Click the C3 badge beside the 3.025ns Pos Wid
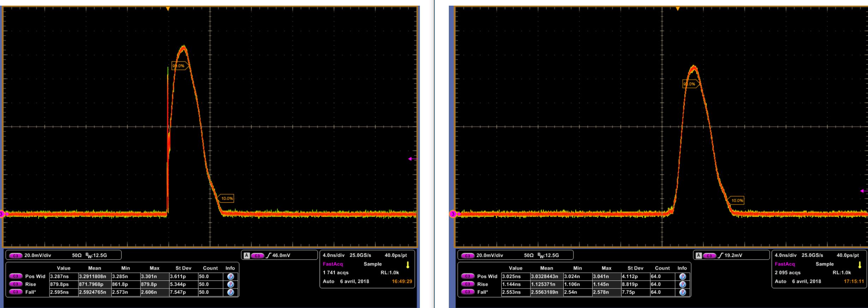 click(x=468, y=277)
